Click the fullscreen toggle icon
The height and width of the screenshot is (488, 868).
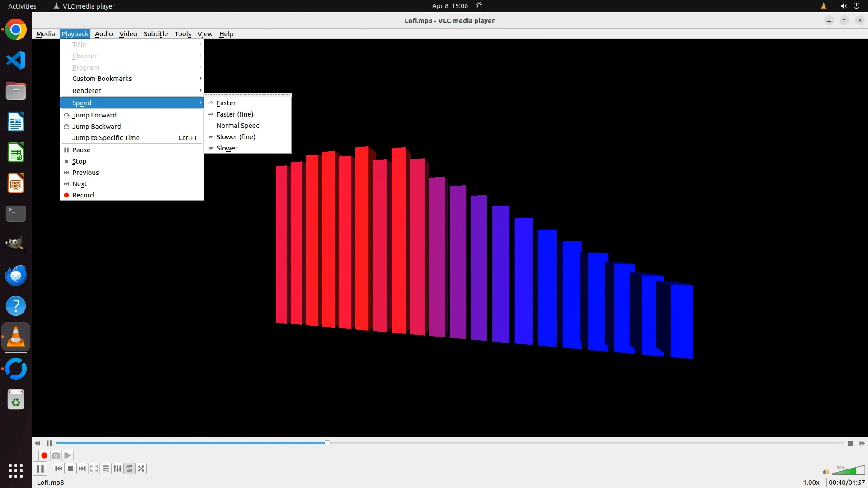click(94, 469)
